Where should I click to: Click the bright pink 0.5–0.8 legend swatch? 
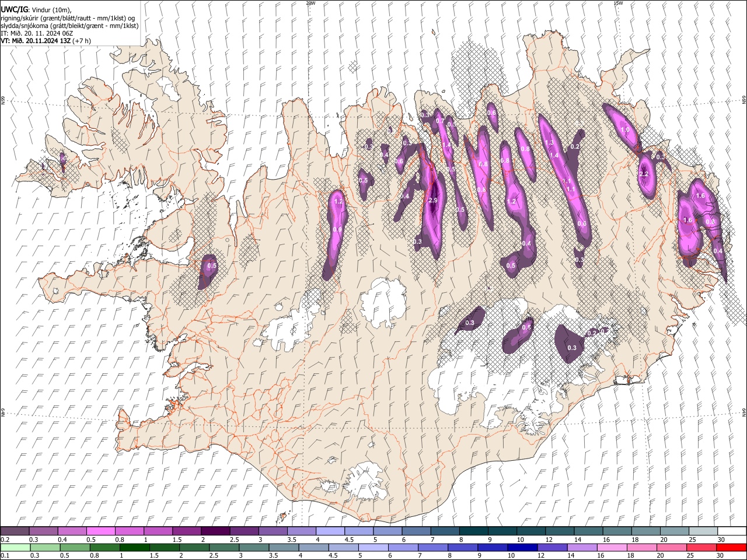click(100, 531)
